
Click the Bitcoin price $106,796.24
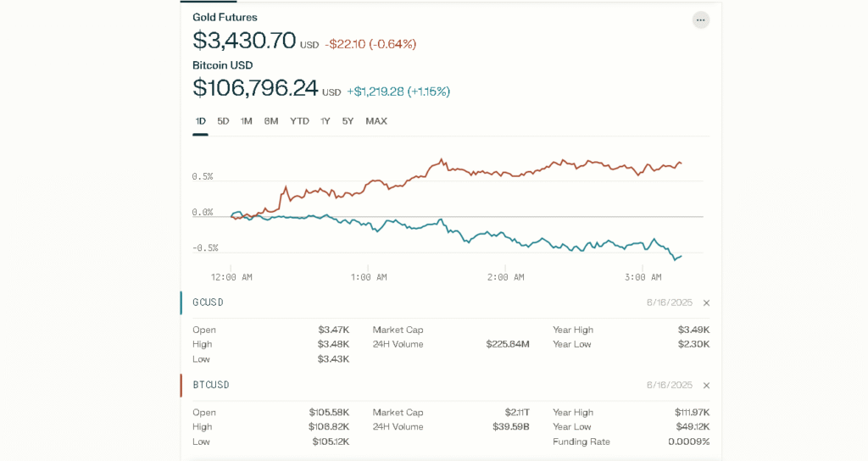pos(255,88)
